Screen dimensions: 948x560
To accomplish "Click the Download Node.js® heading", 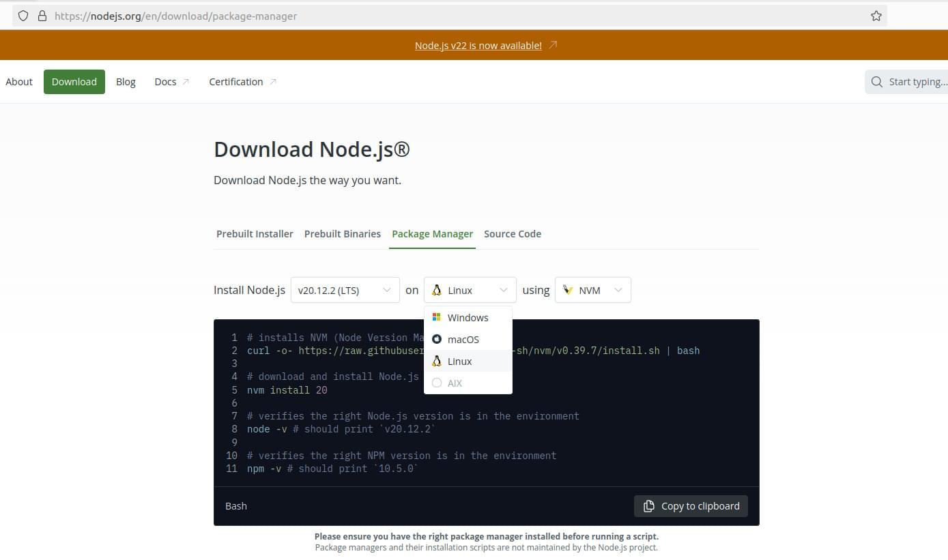I will [x=312, y=149].
